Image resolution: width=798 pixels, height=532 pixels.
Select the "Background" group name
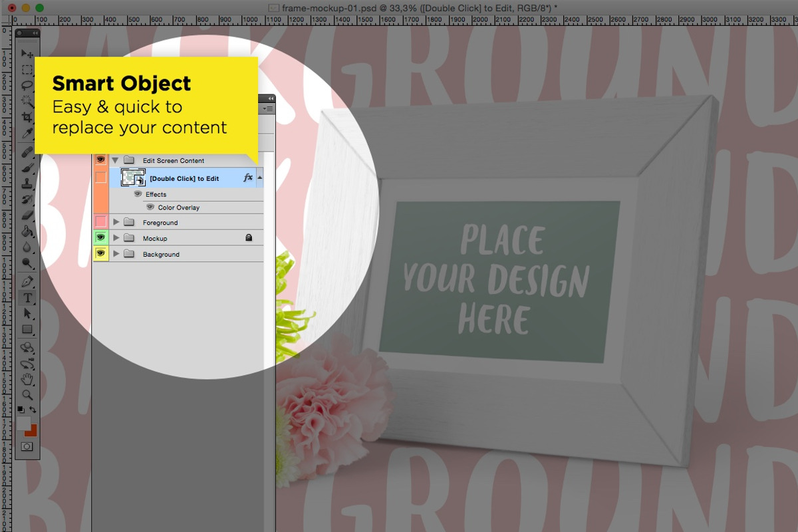click(161, 255)
